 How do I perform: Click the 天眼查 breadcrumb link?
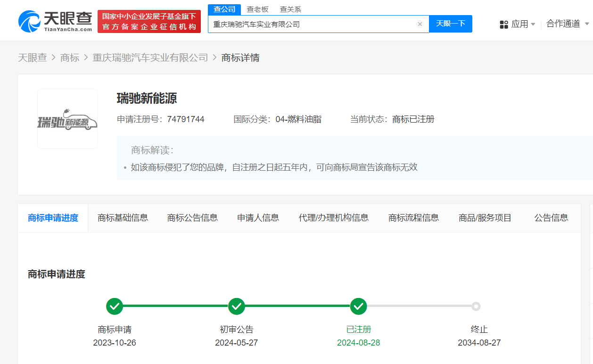[x=33, y=58]
